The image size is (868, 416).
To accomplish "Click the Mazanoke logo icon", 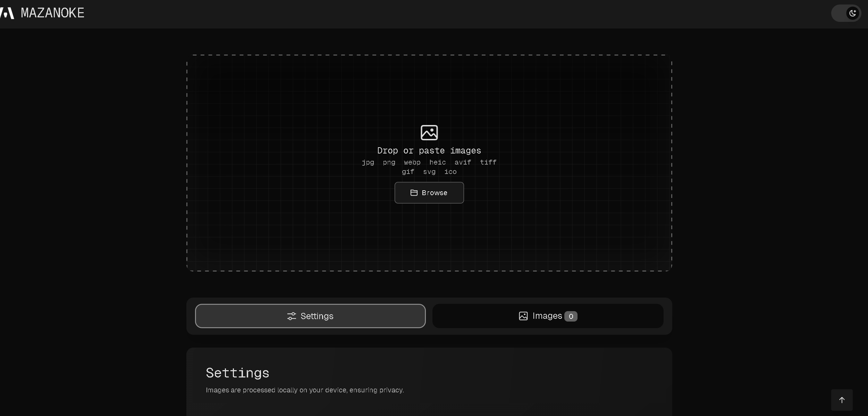I will coord(7,13).
